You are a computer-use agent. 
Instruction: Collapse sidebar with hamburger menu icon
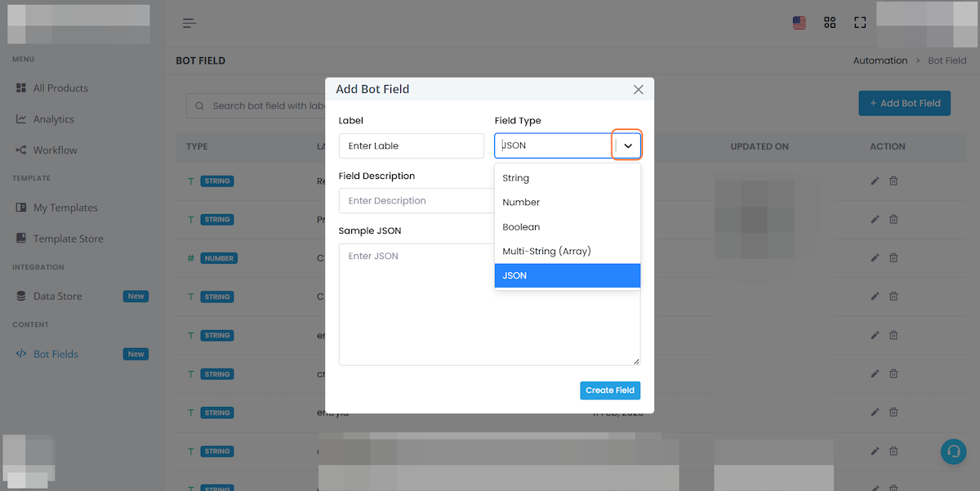click(x=189, y=23)
